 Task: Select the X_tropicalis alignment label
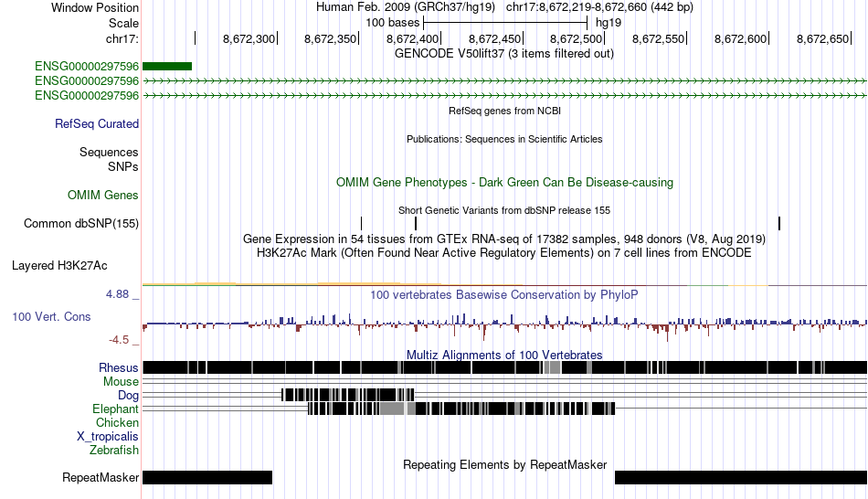108,437
